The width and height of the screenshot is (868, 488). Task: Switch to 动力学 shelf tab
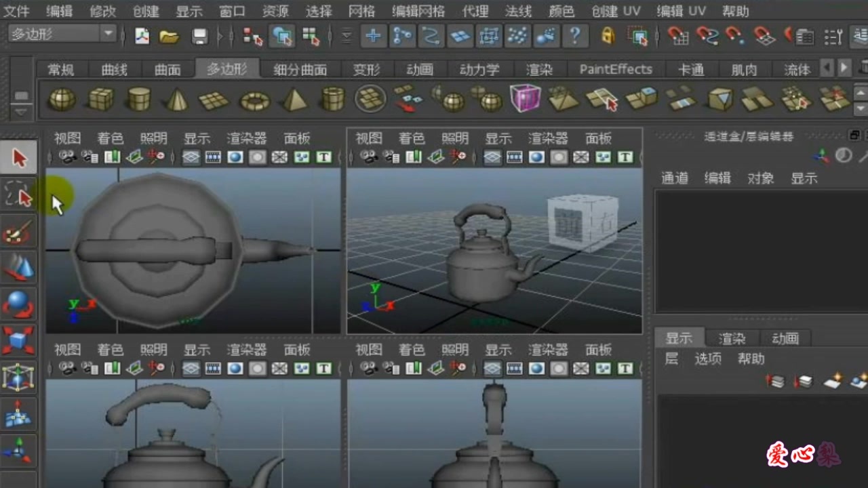[x=479, y=69]
